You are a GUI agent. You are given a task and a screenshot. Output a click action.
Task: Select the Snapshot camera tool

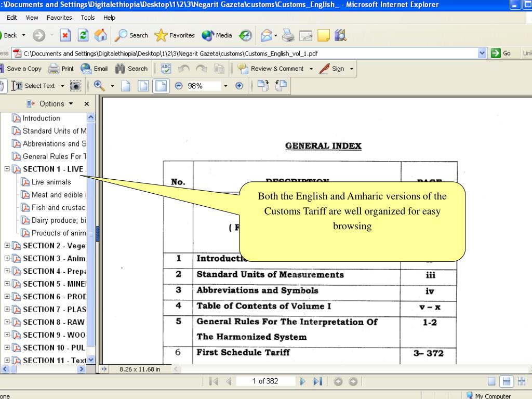pyautogui.click(x=75, y=86)
